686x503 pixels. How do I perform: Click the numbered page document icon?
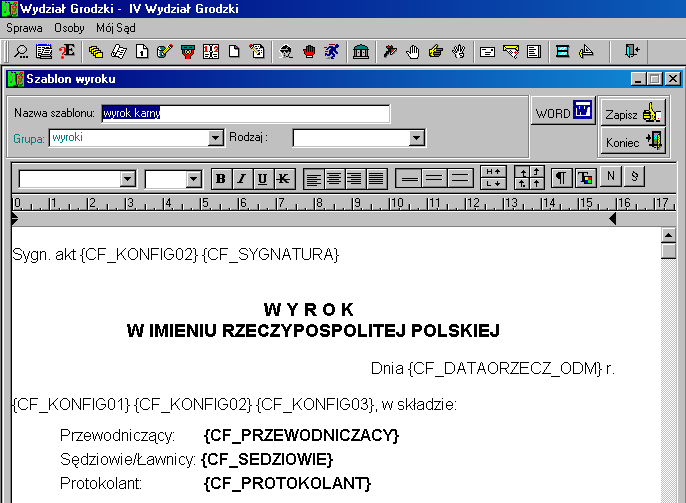142,52
